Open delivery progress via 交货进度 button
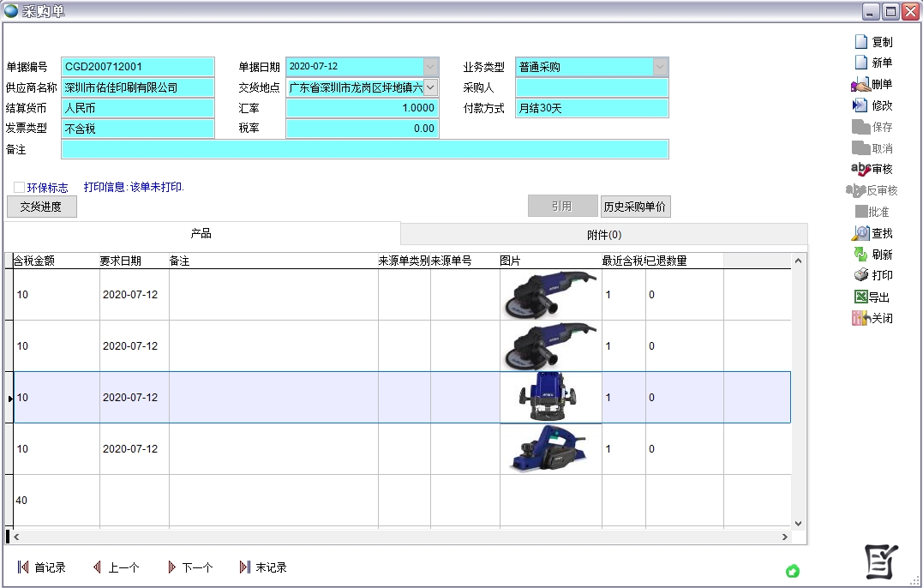Image resolution: width=923 pixels, height=588 pixels. click(x=40, y=206)
